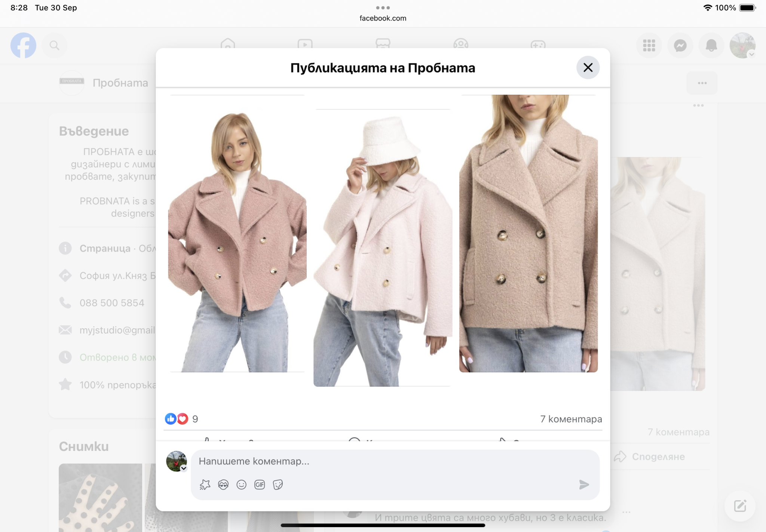
Task: Expand commenting identity switcher on avatar
Action: [184, 468]
